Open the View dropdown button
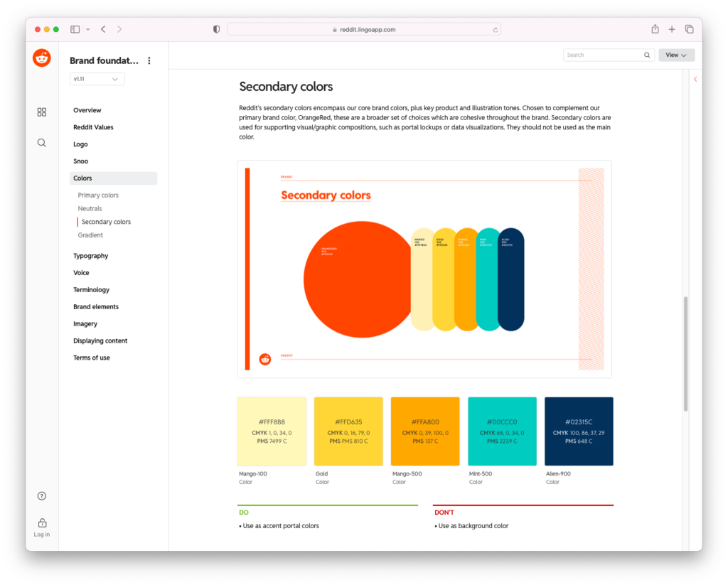 tap(676, 55)
